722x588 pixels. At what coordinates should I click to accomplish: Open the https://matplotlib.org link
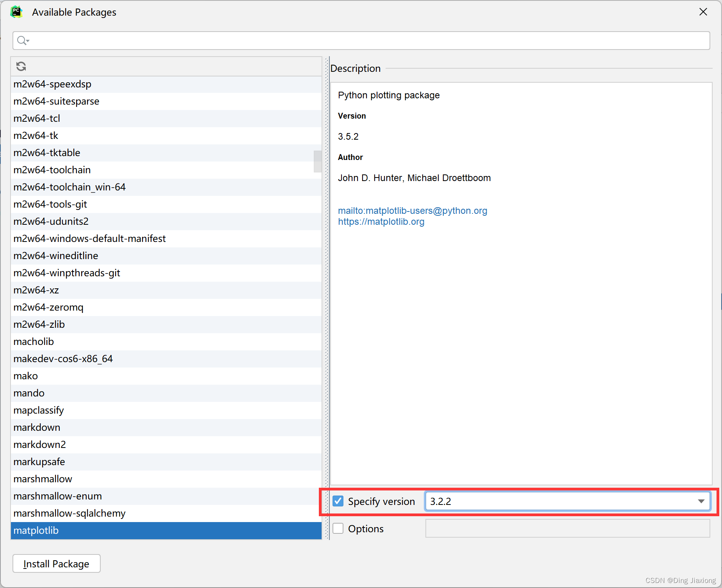(x=381, y=222)
